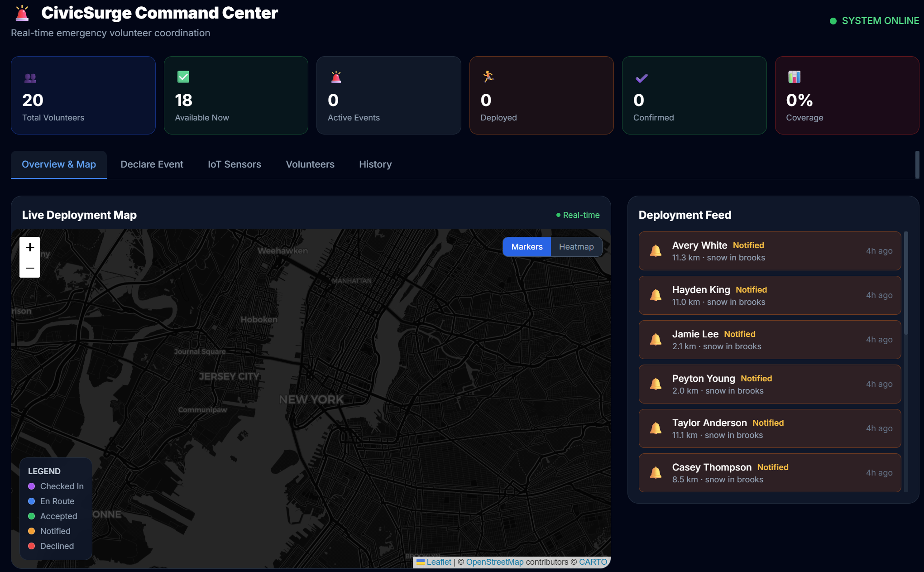Zoom out on the deployment map

click(30, 268)
